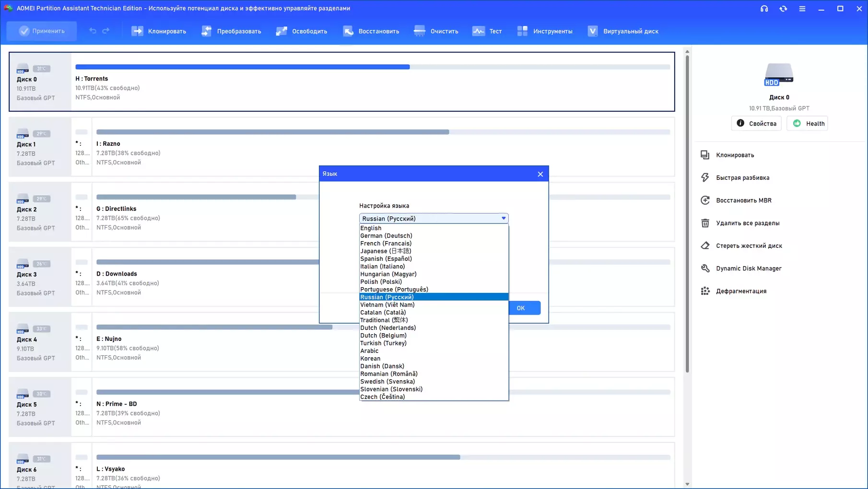The width and height of the screenshot is (868, 489).
Task: Select Диск 3 HDD icon in disk list
Action: coord(23,264)
